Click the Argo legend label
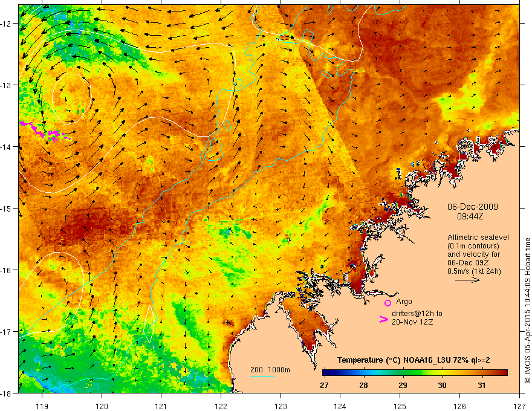The width and height of the screenshot is (532, 411). [x=404, y=302]
